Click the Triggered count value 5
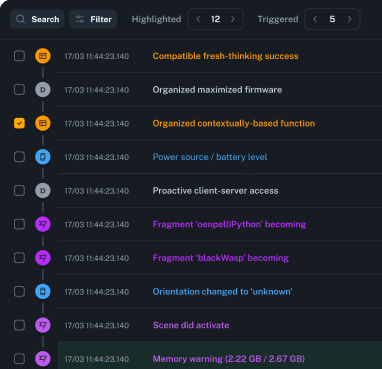This screenshot has width=382, height=369. [332, 19]
